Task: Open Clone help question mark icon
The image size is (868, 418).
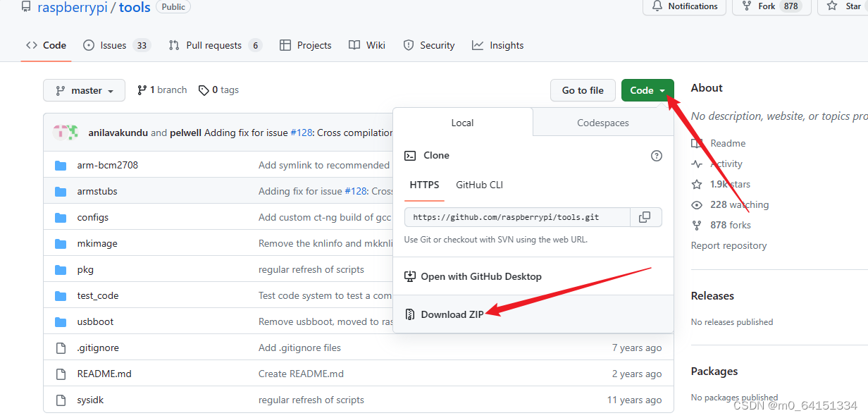Action: (657, 156)
